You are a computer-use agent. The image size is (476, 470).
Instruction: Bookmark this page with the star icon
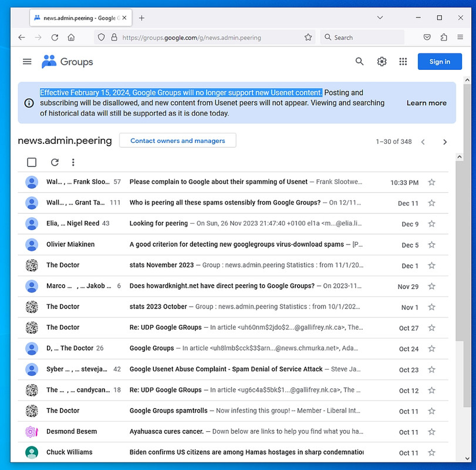pos(308,38)
